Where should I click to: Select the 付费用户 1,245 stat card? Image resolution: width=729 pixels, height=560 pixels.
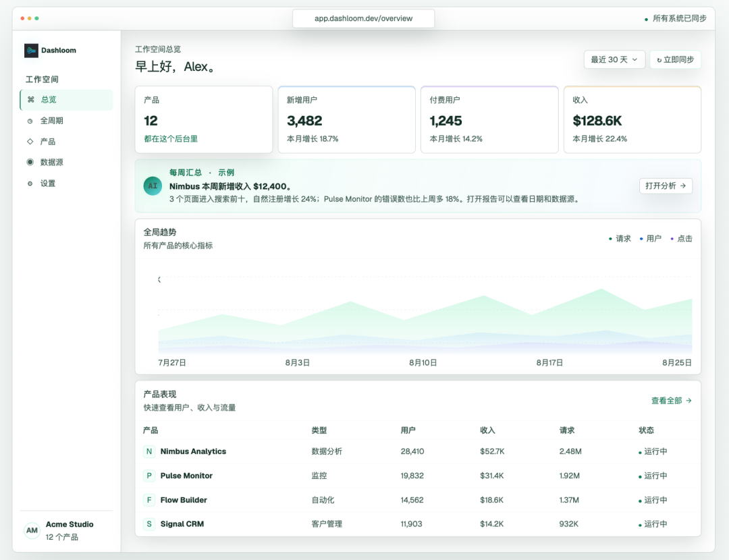coord(489,119)
